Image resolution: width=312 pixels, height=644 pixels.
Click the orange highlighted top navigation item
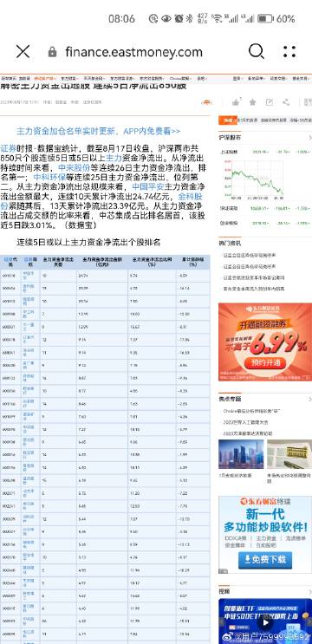[x=44, y=78]
